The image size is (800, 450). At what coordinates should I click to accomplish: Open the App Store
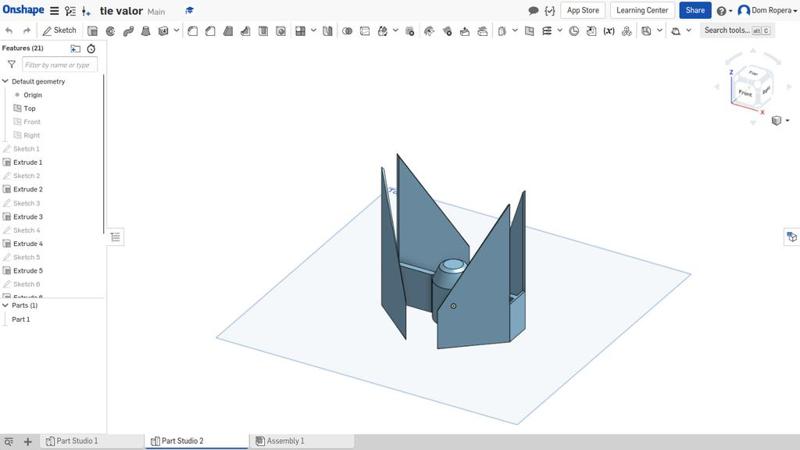click(x=583, y=10)
